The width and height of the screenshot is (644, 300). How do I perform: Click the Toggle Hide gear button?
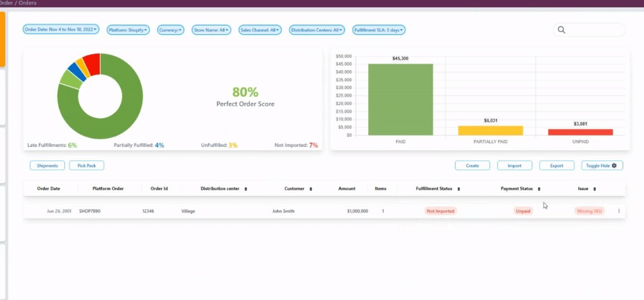602,166
